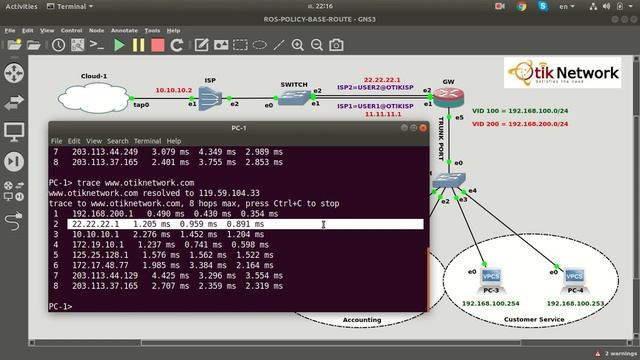Screen dimensions: 640x360
Task: Click the TRUNK PORT label
Action: point(441,139)
